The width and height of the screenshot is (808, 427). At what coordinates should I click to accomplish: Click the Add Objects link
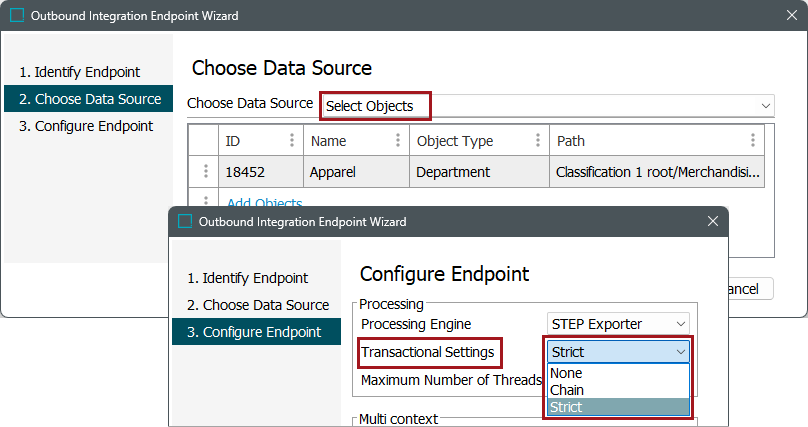coord(264,204)
